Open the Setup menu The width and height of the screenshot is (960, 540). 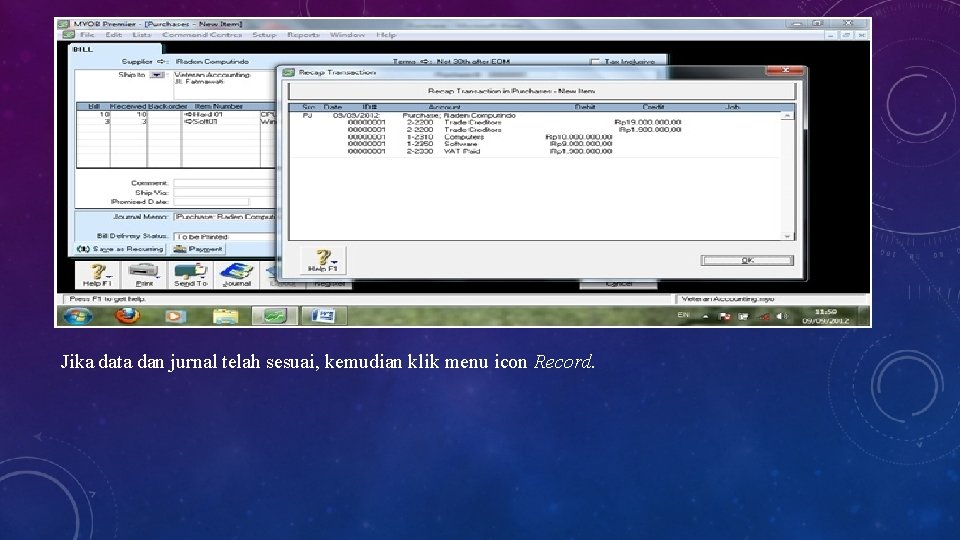click(x=264, y=35)
